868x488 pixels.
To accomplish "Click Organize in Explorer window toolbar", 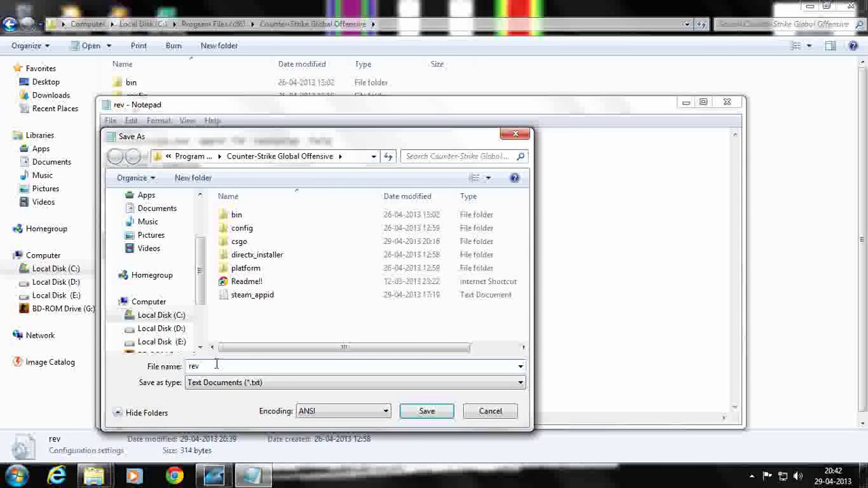I will [x=30, y=45].
